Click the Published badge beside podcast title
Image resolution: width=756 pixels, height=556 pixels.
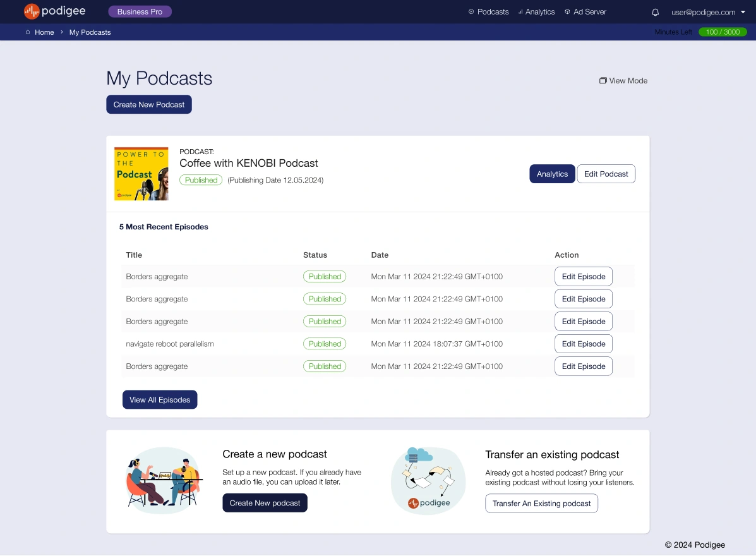click(201, 180)
